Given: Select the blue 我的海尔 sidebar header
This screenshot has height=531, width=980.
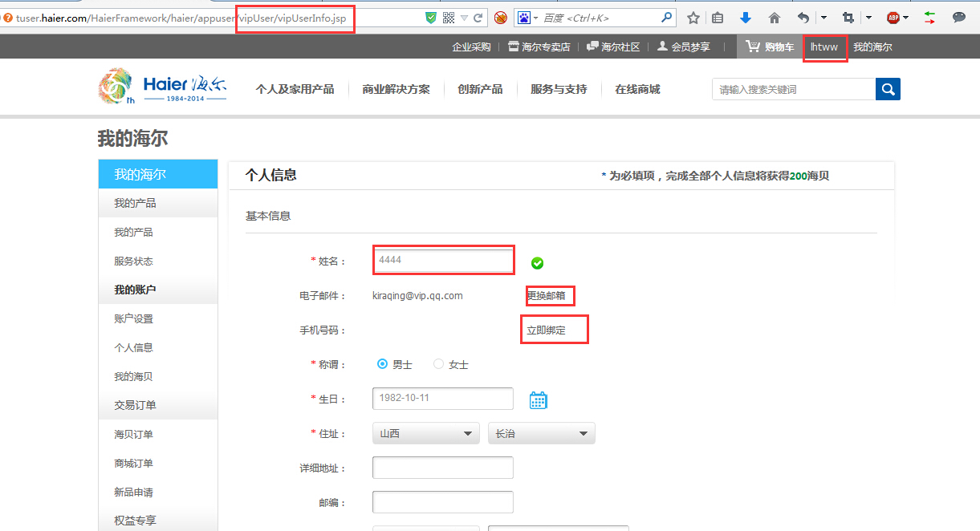Looking at the screenshot, I should click(x=158, y=174).
